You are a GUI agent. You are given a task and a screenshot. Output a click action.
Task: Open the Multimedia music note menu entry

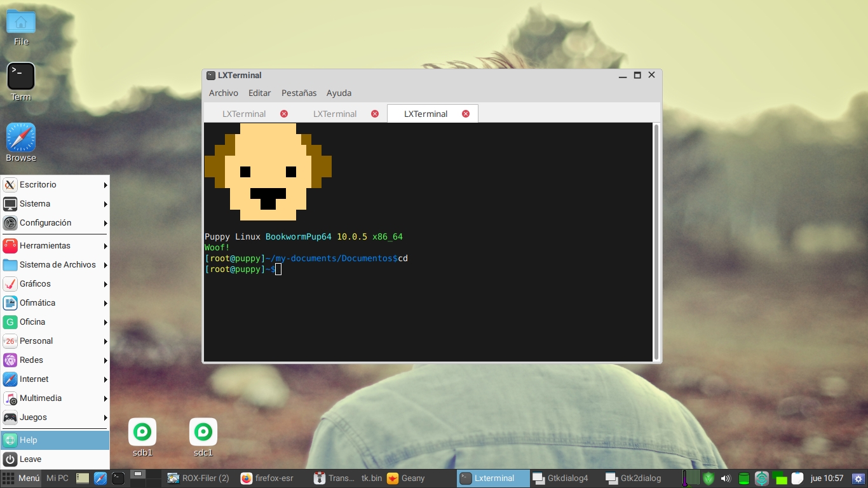point(55,398)
